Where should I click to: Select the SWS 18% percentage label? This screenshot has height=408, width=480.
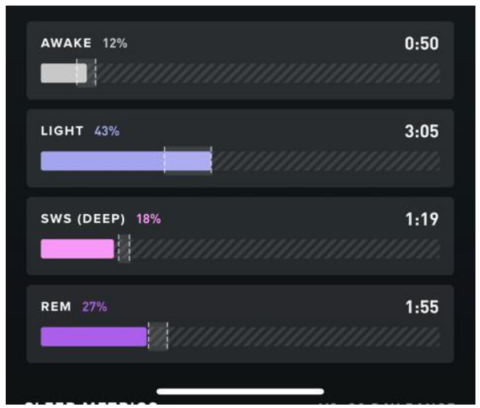click(x=149, y=219)
